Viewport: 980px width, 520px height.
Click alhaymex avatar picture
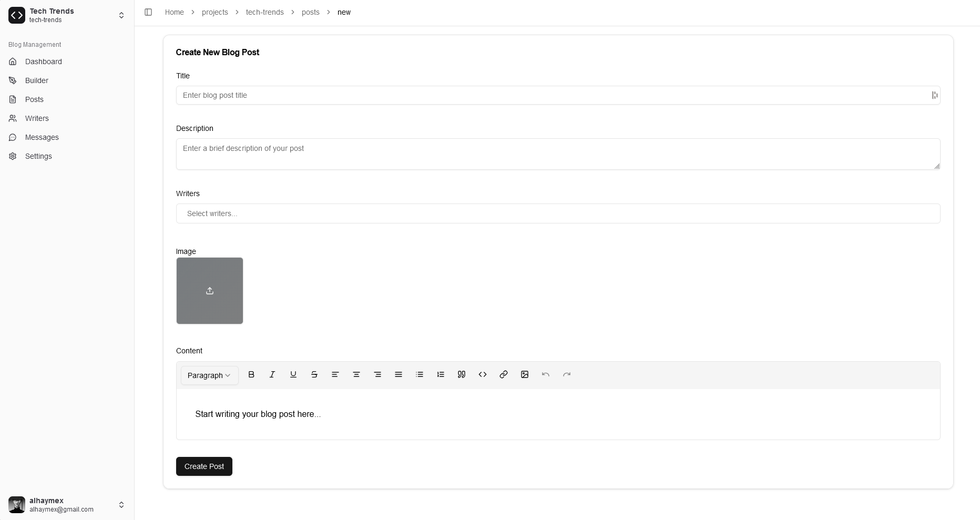[17, 505]
